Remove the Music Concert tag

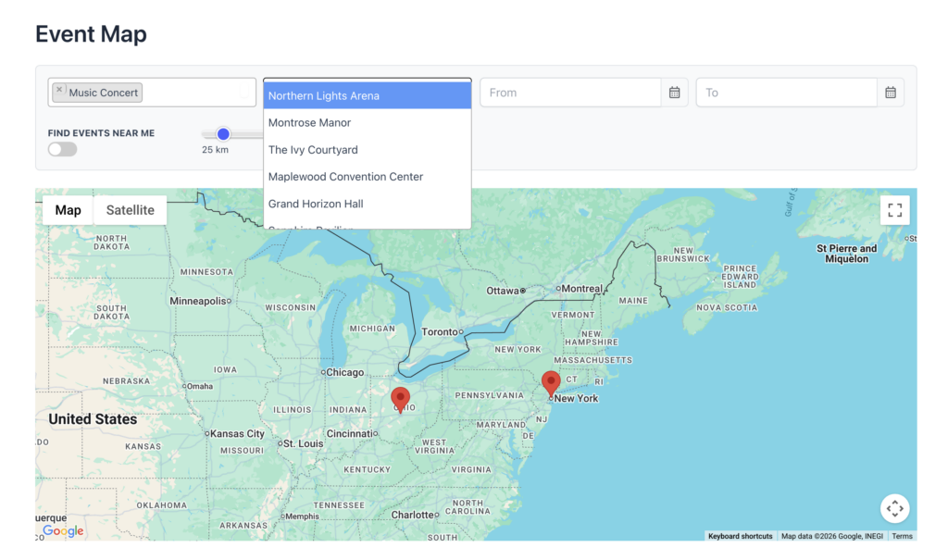[59, 91]
